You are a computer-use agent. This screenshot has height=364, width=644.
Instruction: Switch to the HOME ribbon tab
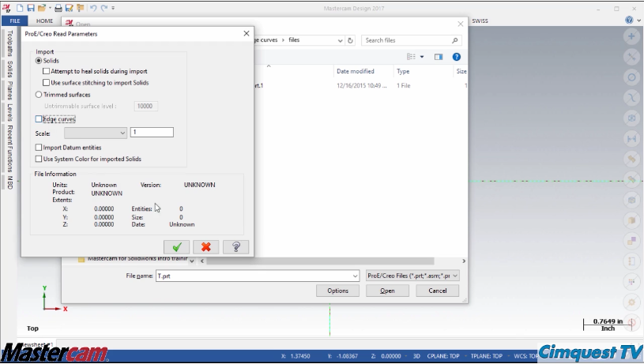coord(44,21)
